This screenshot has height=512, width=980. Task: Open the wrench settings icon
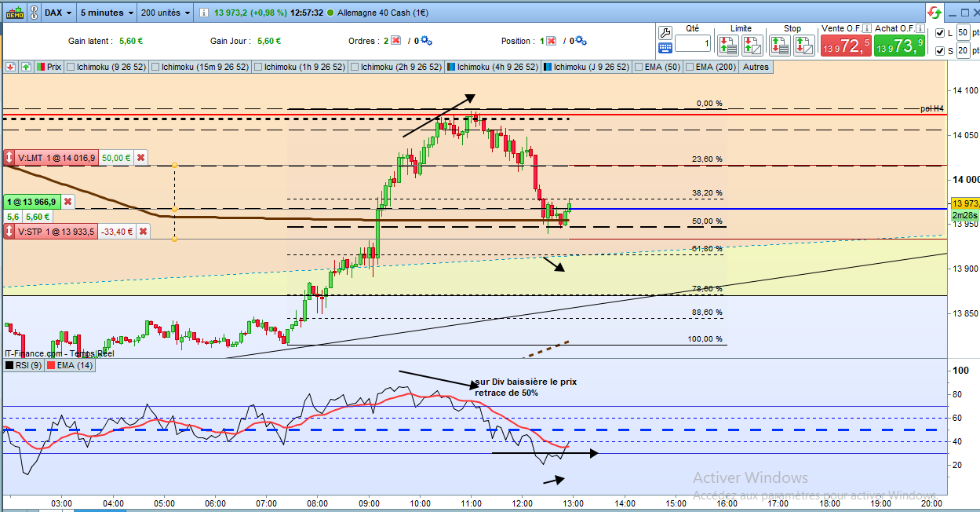click(x=665, y=32)
